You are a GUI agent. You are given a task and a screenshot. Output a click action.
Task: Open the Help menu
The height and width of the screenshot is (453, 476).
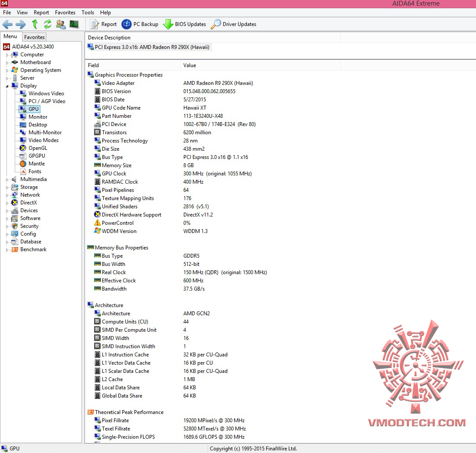point(105,13)
